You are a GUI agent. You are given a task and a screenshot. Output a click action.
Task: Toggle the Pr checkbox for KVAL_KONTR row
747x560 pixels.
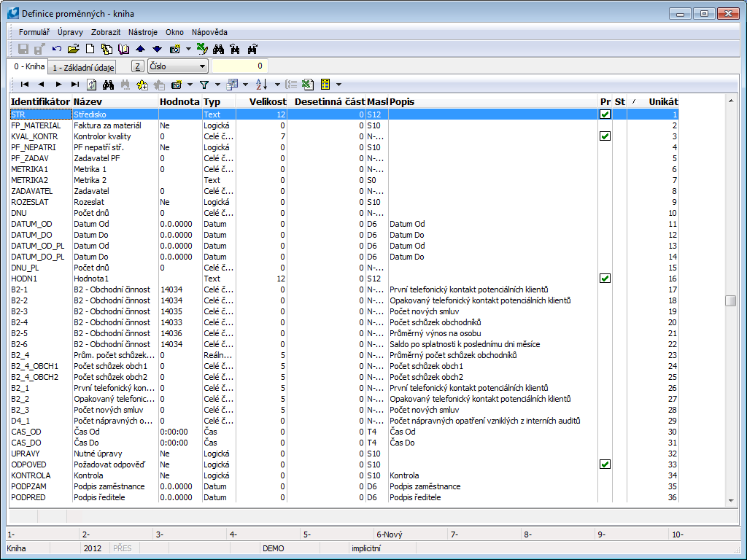[x=605, y=136]
